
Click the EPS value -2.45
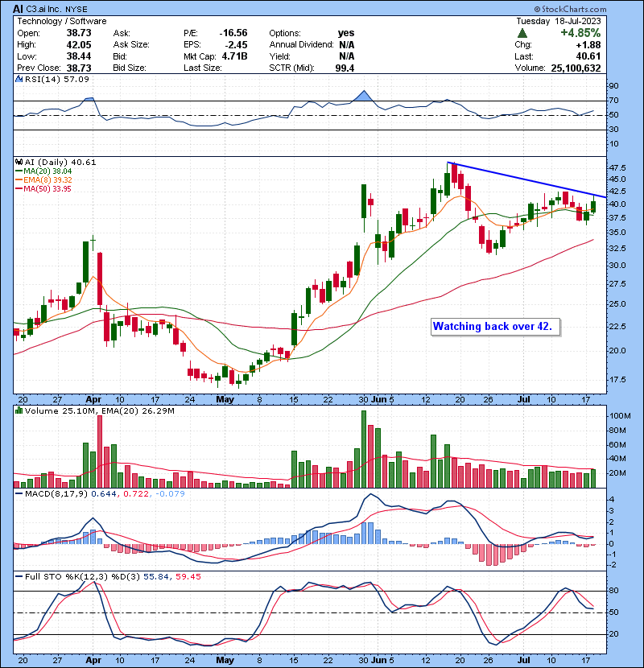point(237,45)
